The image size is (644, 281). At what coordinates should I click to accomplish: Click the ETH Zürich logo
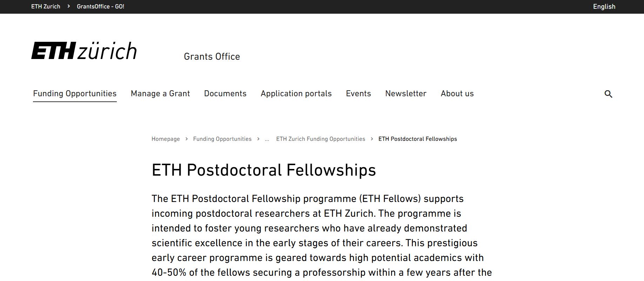click(x=84, y=51)
